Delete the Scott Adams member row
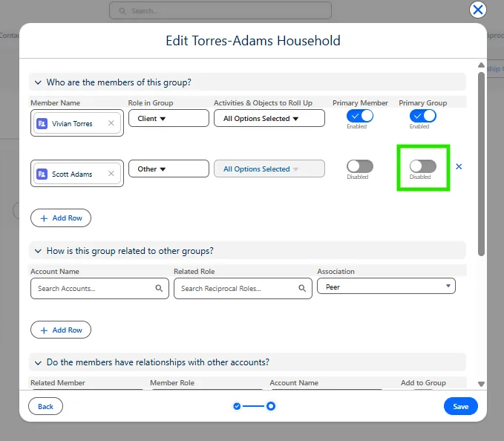 [459, 166]
